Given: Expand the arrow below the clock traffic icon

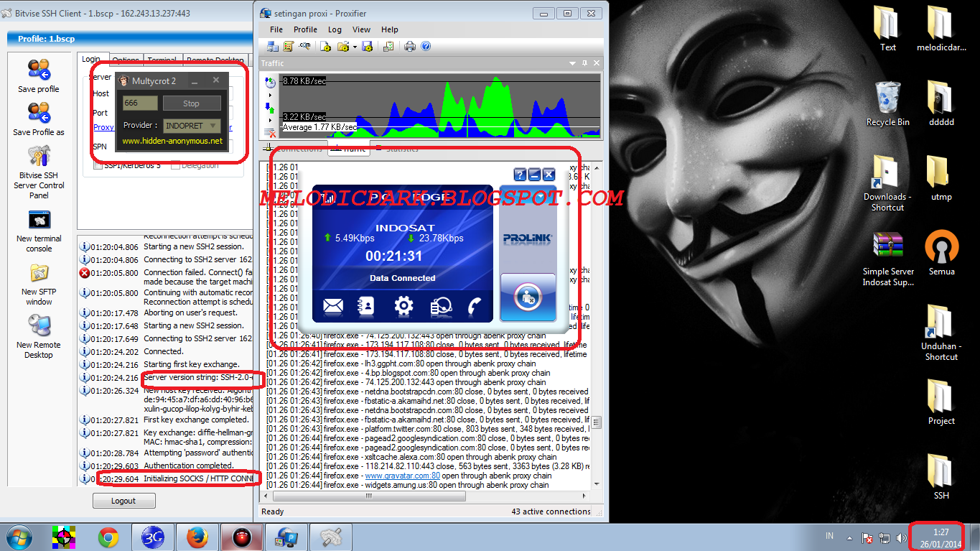Looking at the screenshot, I should coord(271,95).
